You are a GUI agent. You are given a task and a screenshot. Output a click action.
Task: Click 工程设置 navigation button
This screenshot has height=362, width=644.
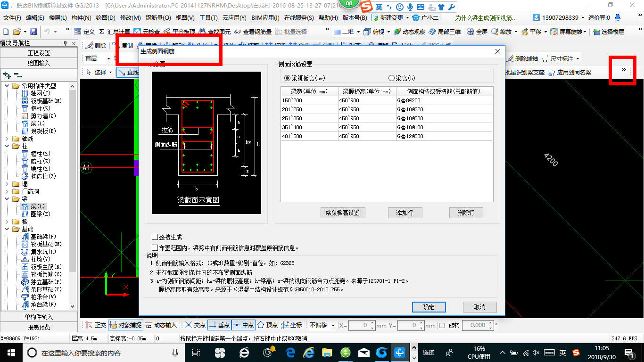(x=39, y=53)
